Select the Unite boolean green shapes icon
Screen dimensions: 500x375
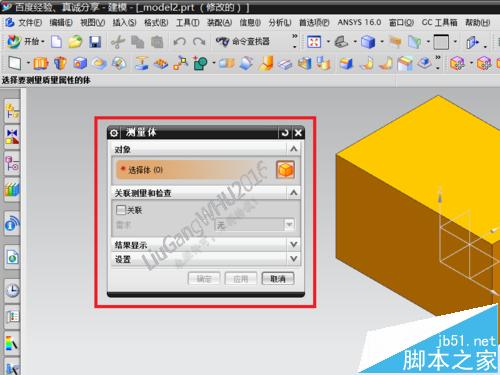coord(200,63)
